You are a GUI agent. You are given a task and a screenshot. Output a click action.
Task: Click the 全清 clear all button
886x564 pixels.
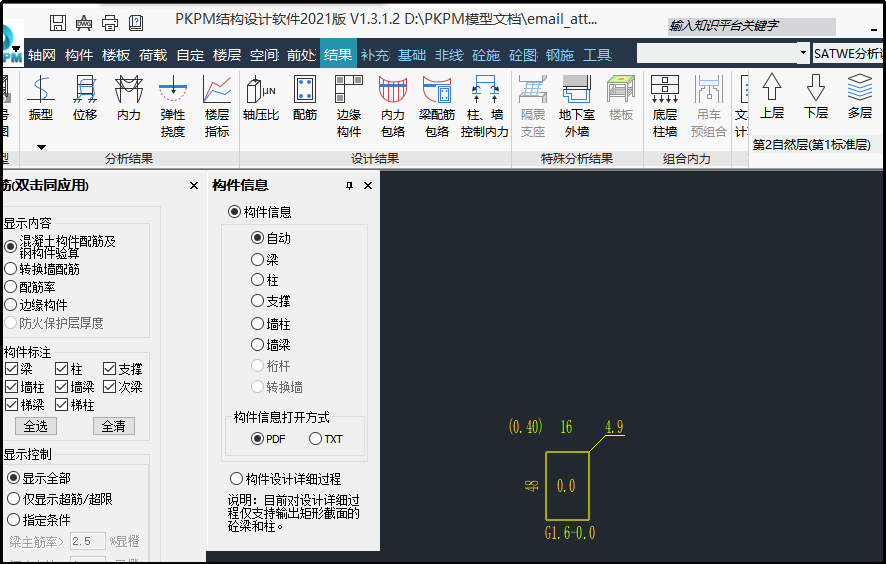(x=114, y=426)
